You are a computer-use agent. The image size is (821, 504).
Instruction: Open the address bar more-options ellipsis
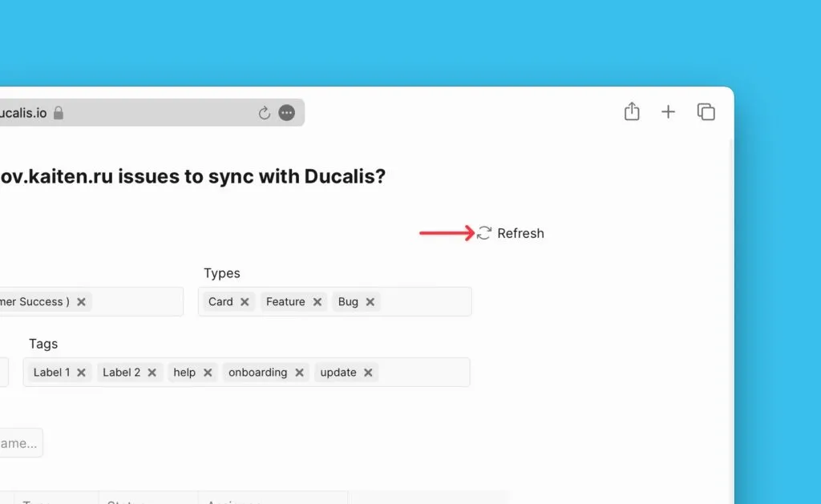point(286,113)
